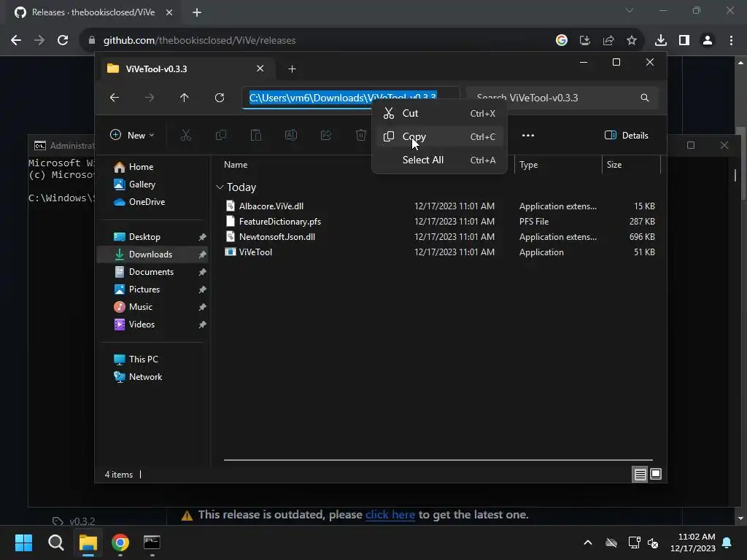
Task: Click Copy in the address bar context menu
Action: pyautogui.click(x=438, y=136)
